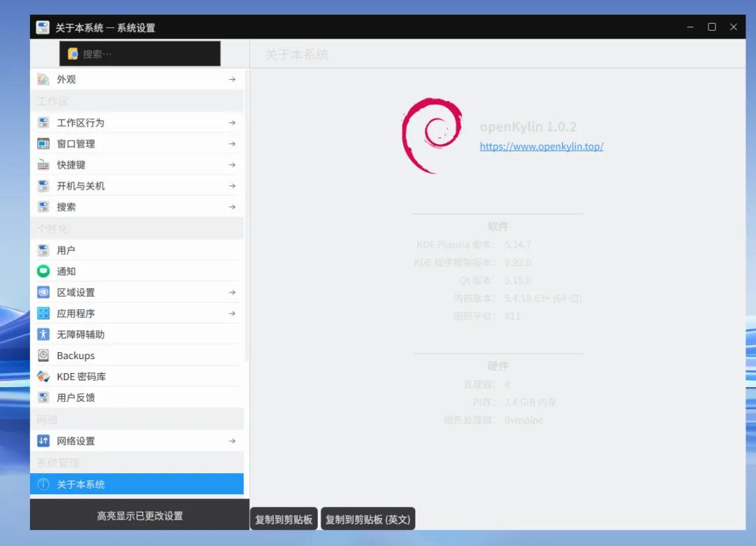Click the 无障碍辅助 accessibility icon

pyautogui.click(x=43, y=335)
